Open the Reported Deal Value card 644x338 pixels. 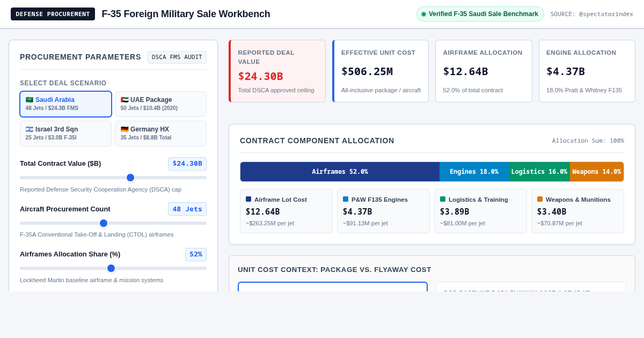click(277, 71)
